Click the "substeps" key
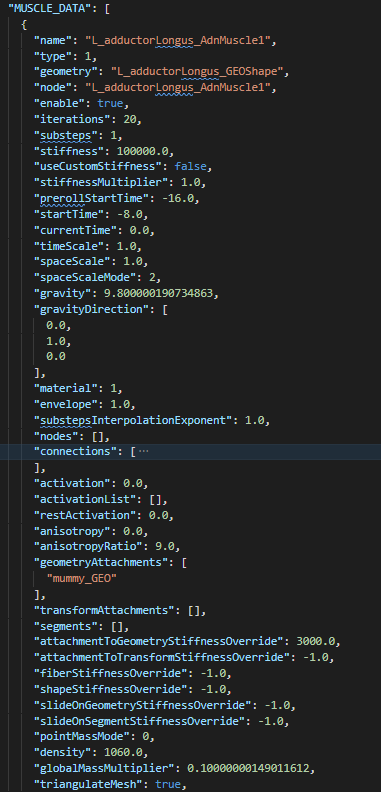381x792 pixels. (65, 135)
